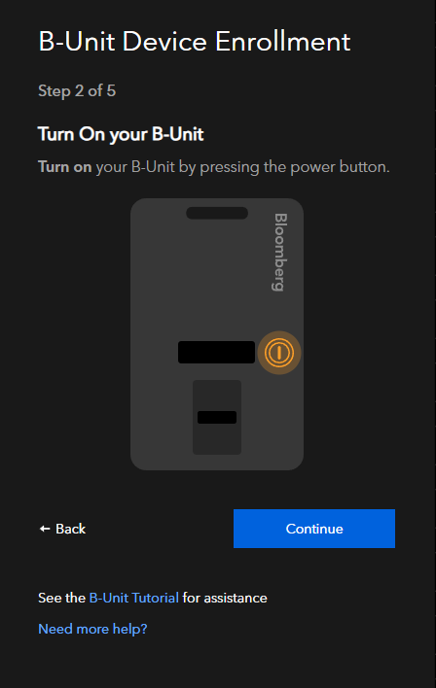Click the B-Unit device illustration body
Viewport: 436px width, 688px height.
pos(217,334)
